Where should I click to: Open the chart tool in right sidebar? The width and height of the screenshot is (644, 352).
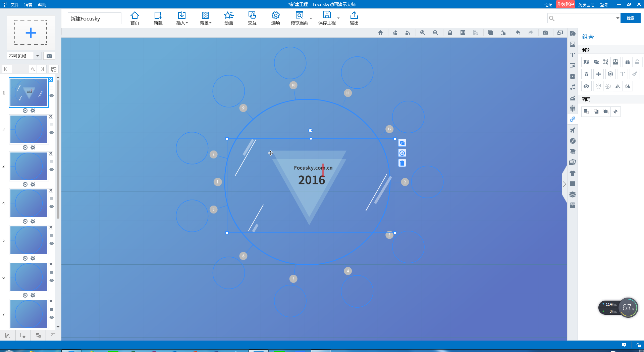click(x=573, y=98)
